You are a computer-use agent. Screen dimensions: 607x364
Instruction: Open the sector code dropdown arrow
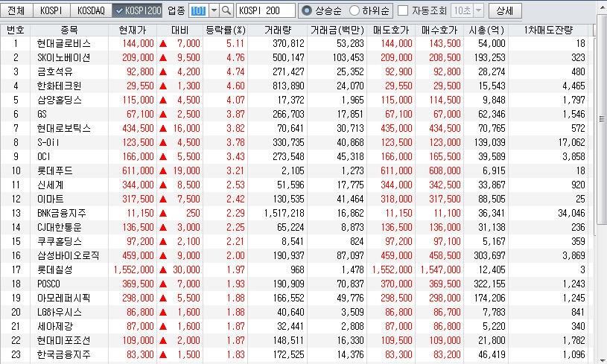tap(214, 10)
